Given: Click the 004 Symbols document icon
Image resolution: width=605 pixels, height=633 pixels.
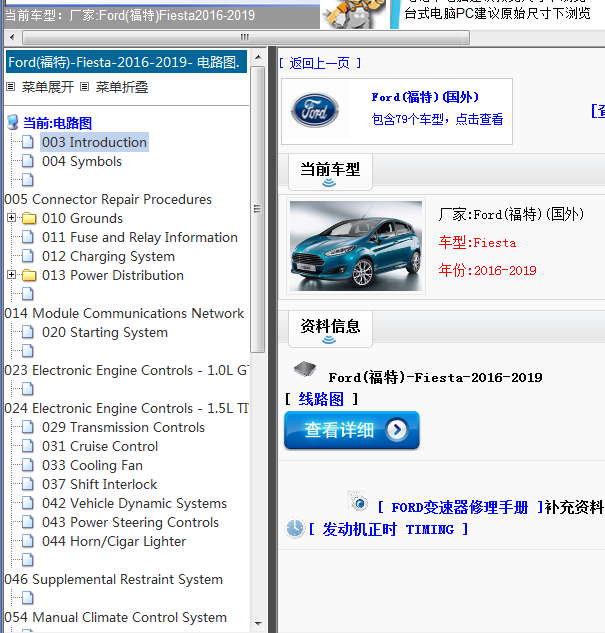Looking at the screenshot, I should (27, 161).
